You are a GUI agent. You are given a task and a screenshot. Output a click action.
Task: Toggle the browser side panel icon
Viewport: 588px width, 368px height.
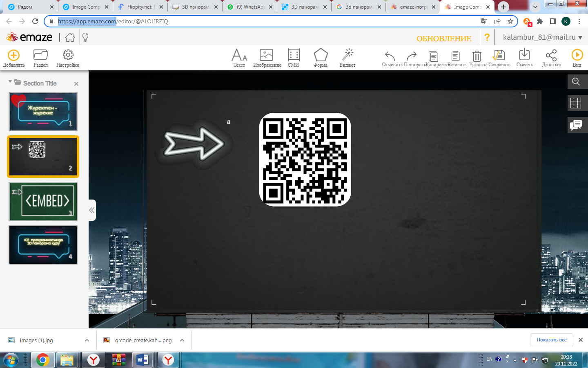(553, 21)
